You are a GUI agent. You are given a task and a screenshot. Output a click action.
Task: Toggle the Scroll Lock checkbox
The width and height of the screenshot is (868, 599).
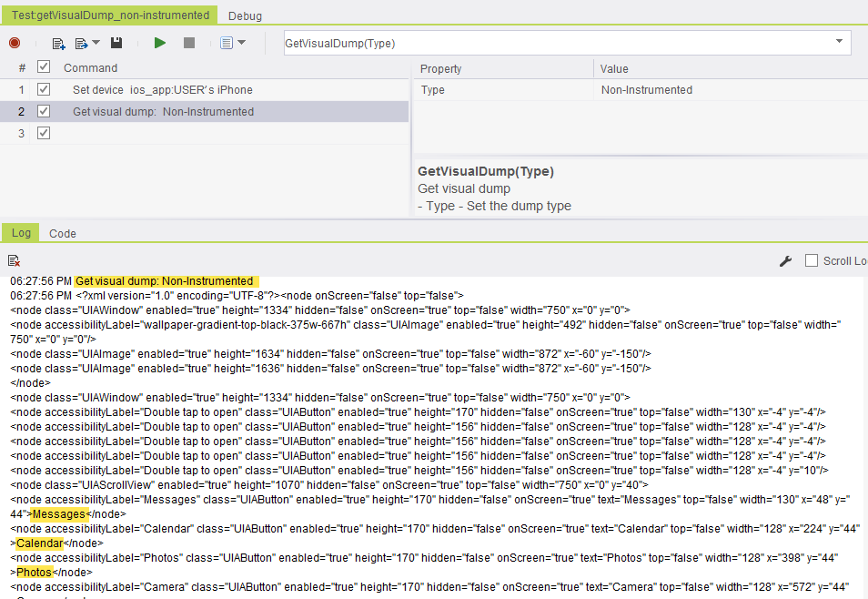point(812,260)
